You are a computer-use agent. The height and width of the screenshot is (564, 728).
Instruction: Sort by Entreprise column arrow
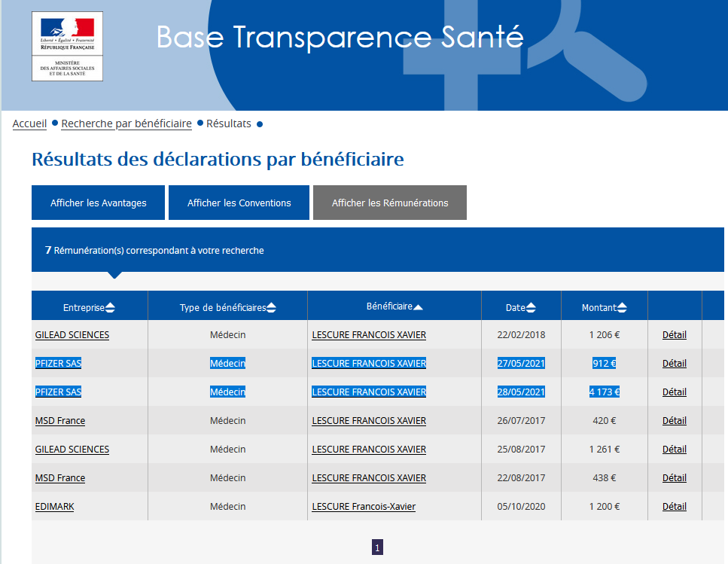click(x=110, y=308)
